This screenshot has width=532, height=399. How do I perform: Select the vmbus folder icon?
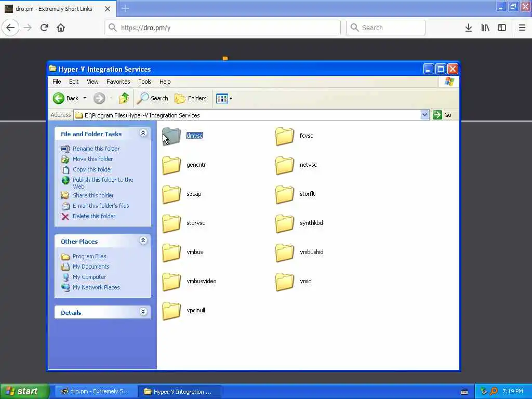171,253
